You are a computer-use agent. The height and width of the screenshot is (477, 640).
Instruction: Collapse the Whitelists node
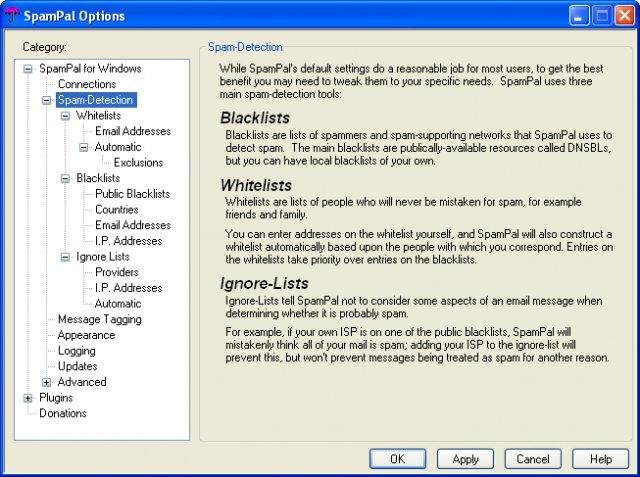click(x=65, y=116)
